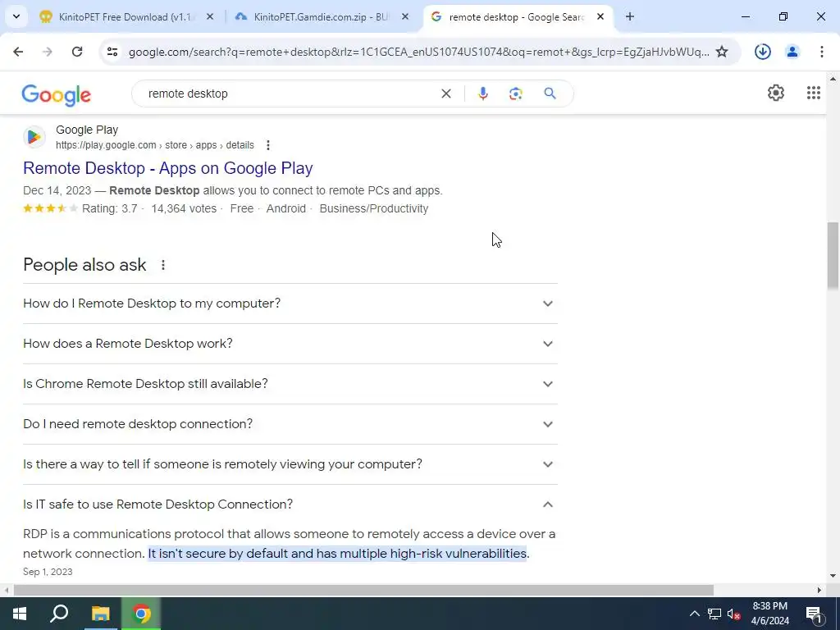The height and width of the screenshot is (630, 840).
Task: Search by image with Google Lens icon
Action: [516, 94]
